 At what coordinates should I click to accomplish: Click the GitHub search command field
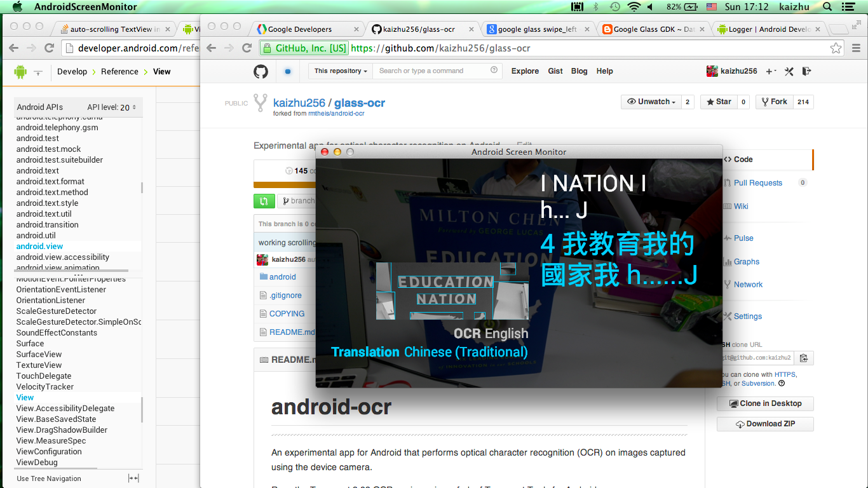[437, 71]
